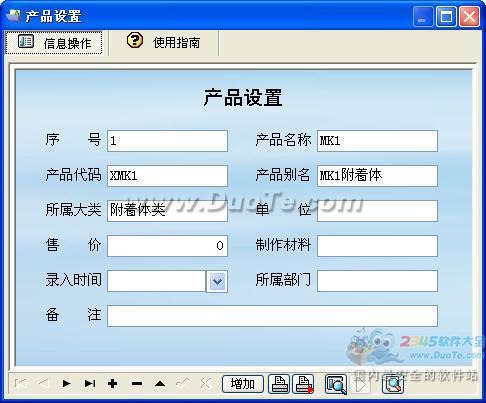The height and width of the screenshot is (403, 486).
Task: Expand the 录入时间 date dropdown
Action: (217, 281)
